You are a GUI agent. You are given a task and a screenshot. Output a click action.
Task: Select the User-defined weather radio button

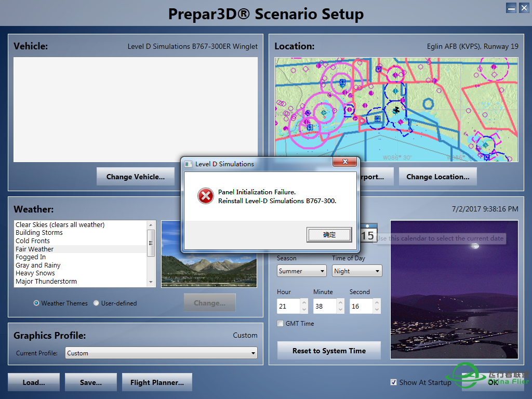click(96, 303)
